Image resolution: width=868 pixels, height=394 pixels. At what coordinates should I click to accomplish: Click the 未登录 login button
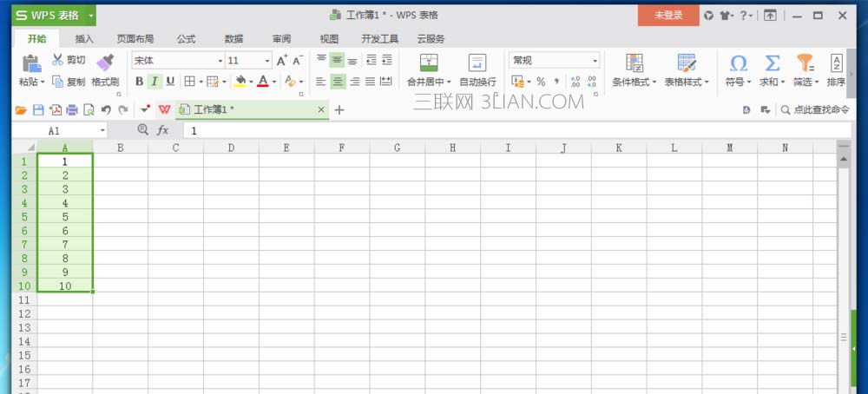click(667, 15)
